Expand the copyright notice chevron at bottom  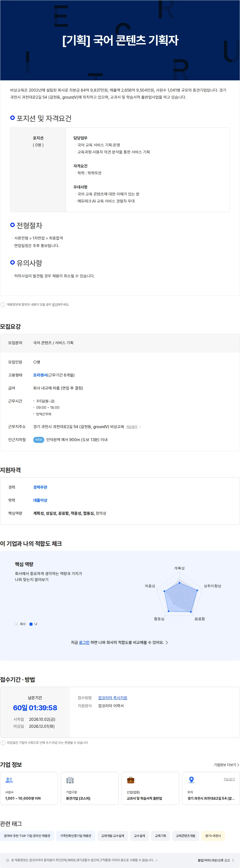[x=156, y=860]
